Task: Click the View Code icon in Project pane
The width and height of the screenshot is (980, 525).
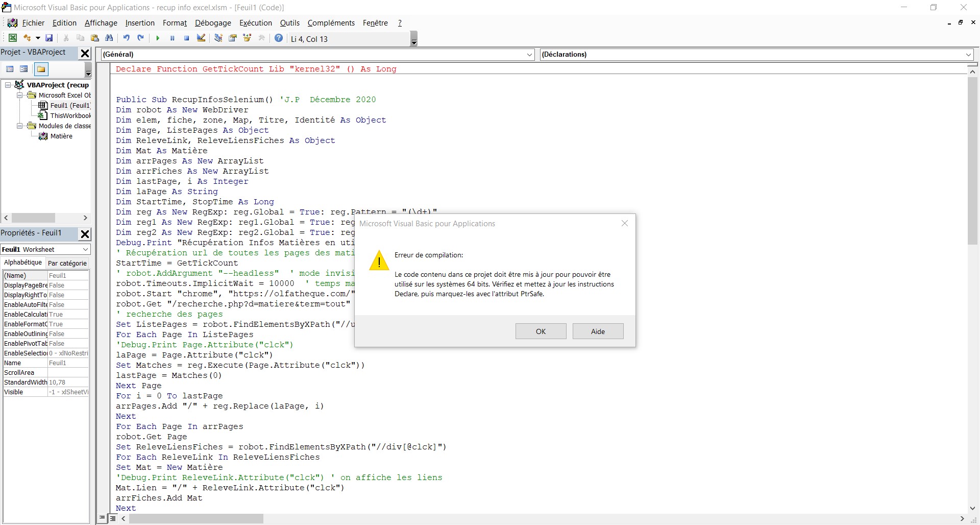Action: click(10, 69)
